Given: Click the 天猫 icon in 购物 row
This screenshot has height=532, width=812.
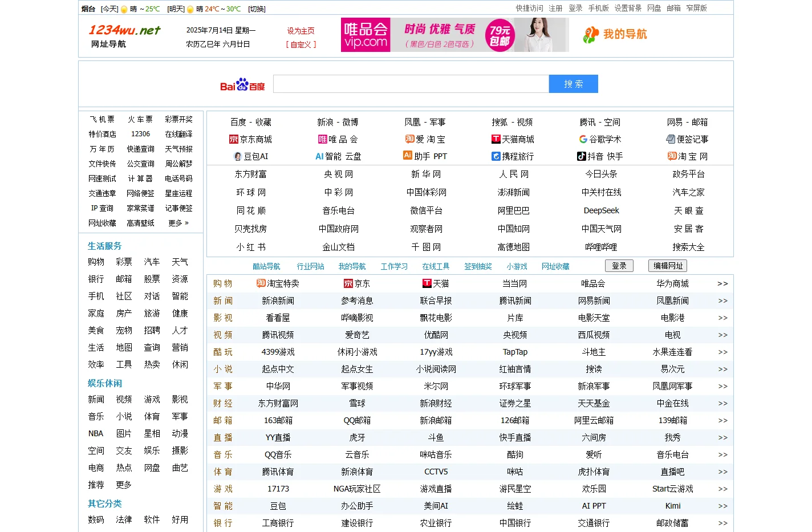Looking at the screenshot, I should tap(427, 283).
